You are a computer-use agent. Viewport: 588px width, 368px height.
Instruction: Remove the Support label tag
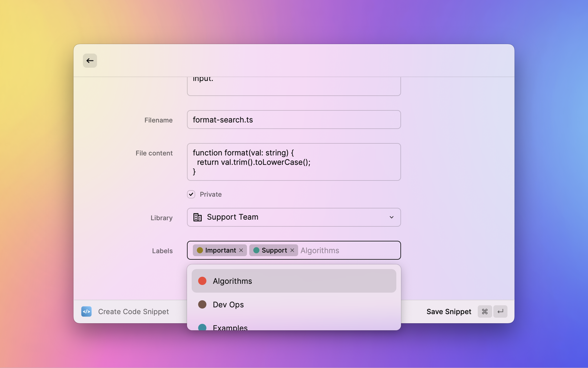point(292,250)
